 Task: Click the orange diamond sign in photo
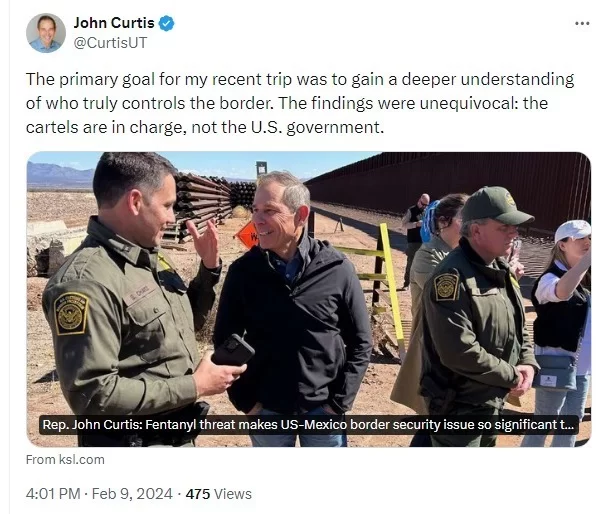[247, 235]
